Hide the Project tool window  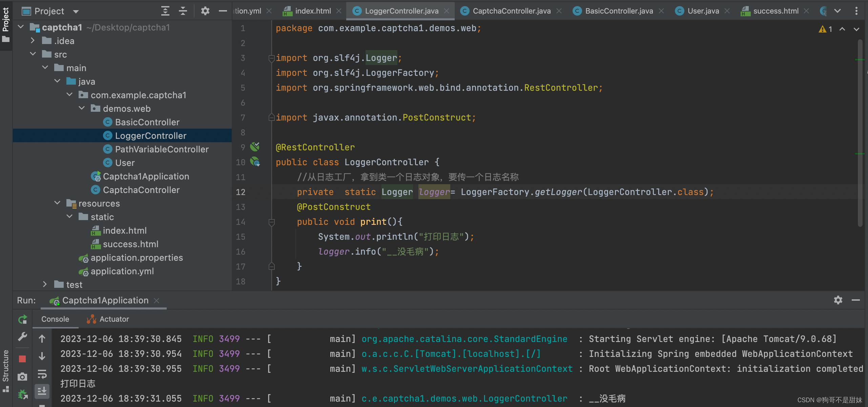223,11
